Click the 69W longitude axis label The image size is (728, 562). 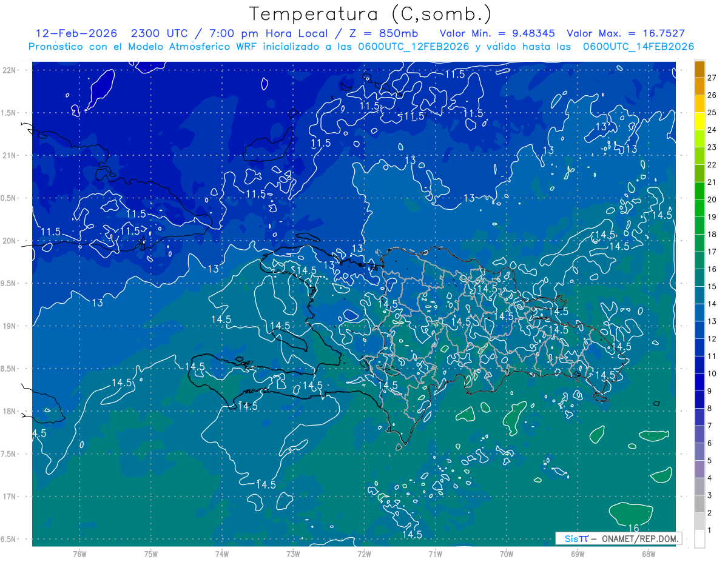click(578, 554)
